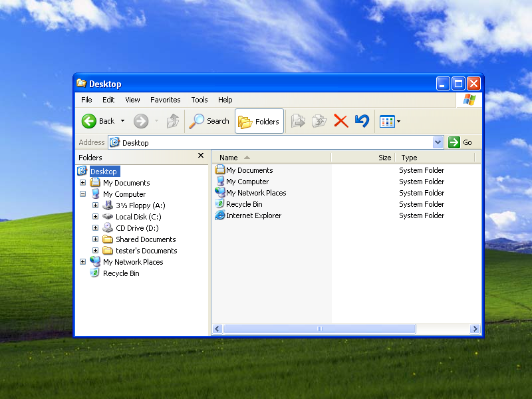Expand the My Documents tree node
Screen dimensions: 532x399
[82, 183]
